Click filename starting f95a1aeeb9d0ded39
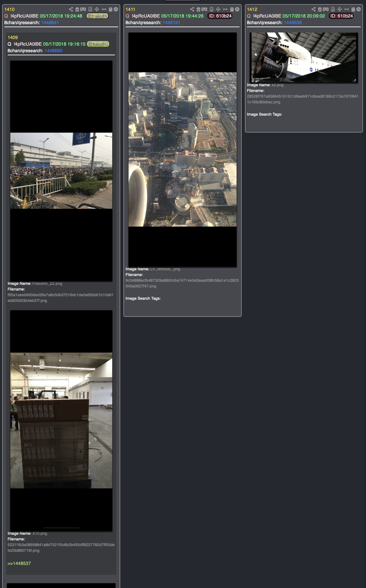 tap(60, 298)
